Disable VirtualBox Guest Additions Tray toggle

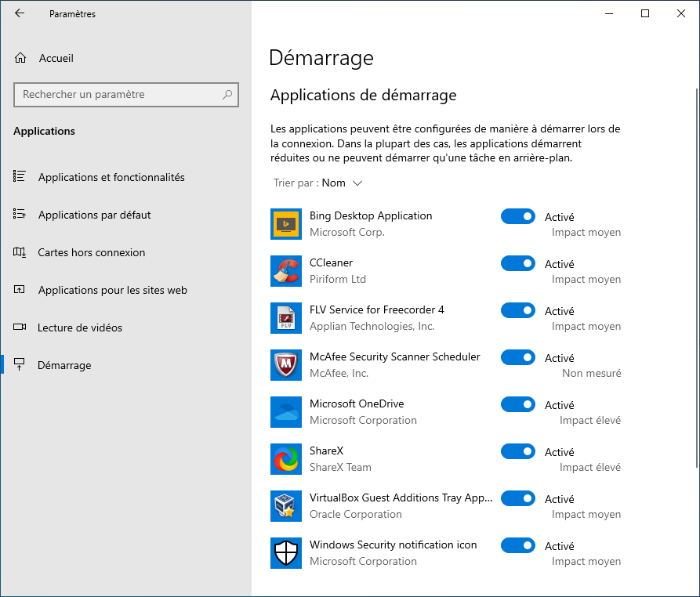pos(518,498)
